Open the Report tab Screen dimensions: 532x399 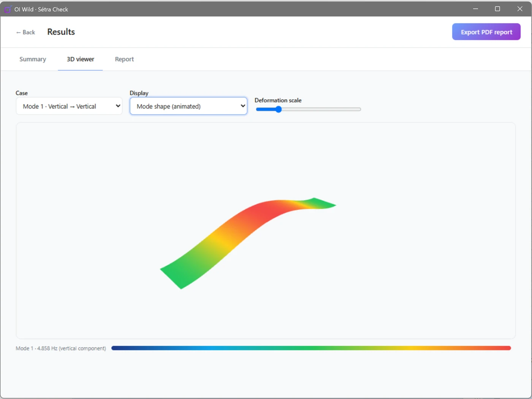[124, 59]
